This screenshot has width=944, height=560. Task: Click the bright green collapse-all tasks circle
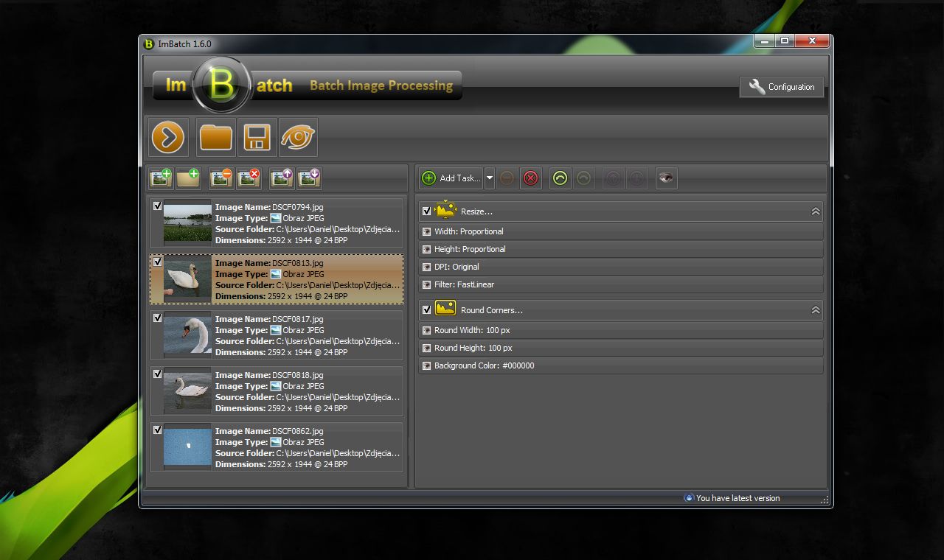pyautogui.click(x=560, y=178)
